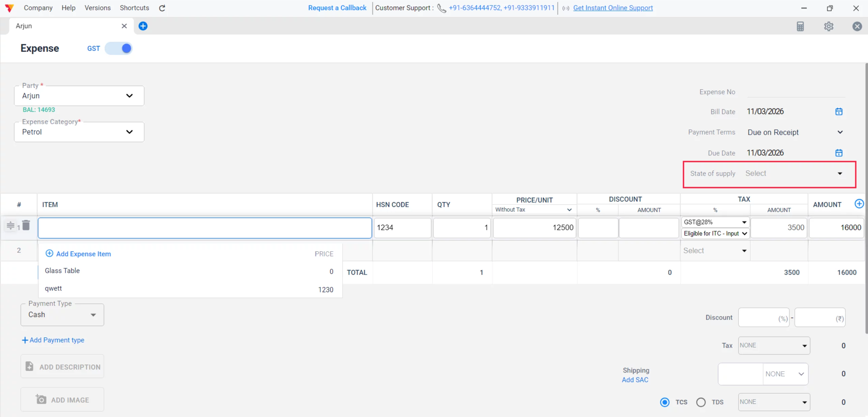Delete item row one using trash icon
The width and height of the screenshot is (868, 417).
tap(26, 225)
